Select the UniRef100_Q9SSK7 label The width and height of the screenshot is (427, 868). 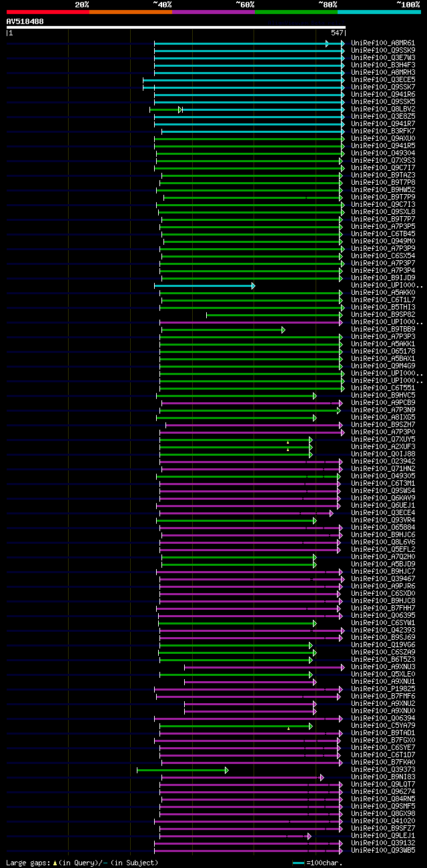[384, 87]
